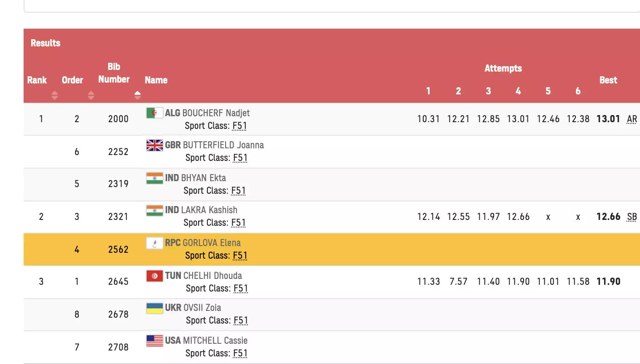Click the Best column header
The image size is (640, 364).
point(608,80)
